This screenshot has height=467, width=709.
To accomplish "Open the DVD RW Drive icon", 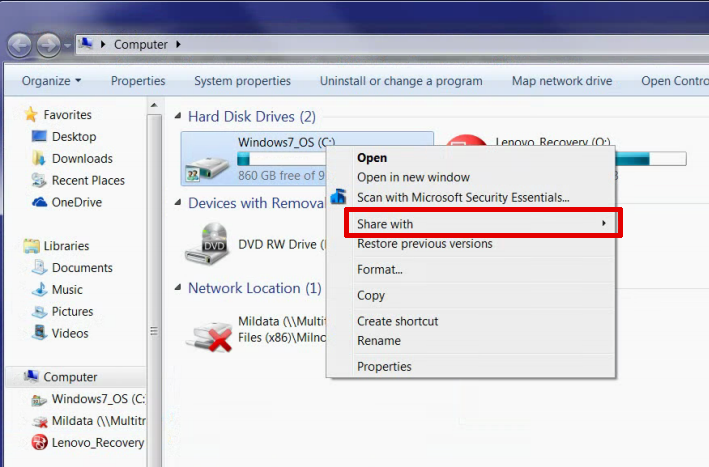I will click(207, 243).
